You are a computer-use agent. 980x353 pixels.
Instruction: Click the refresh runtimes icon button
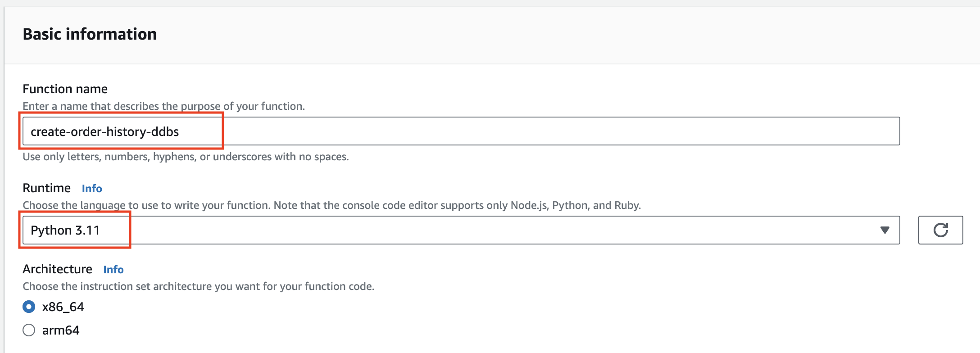tap(940, 230)
